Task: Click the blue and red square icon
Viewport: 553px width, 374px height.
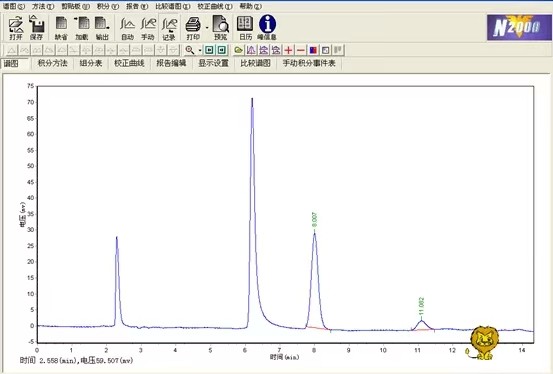Action: (x=313, y=50)
